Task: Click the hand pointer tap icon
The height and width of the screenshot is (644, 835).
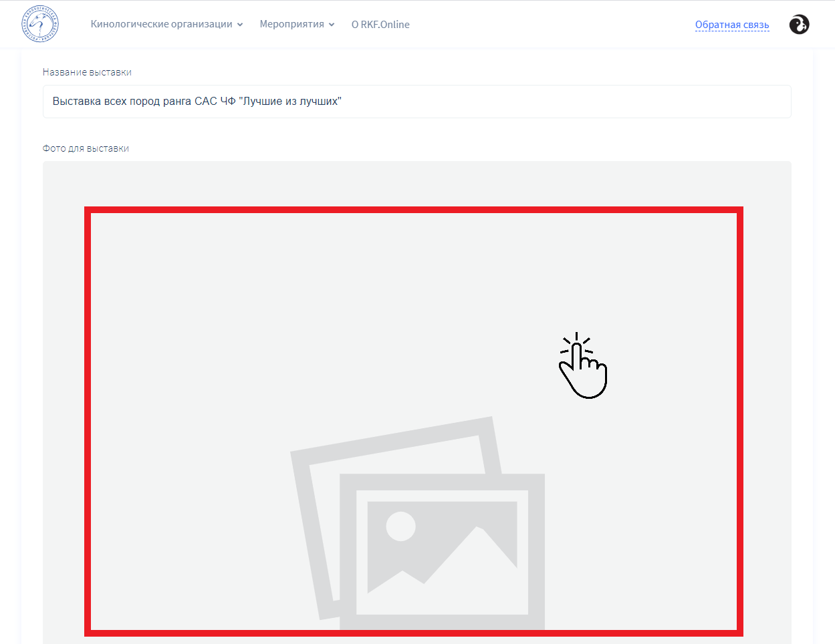Action: 582,366
